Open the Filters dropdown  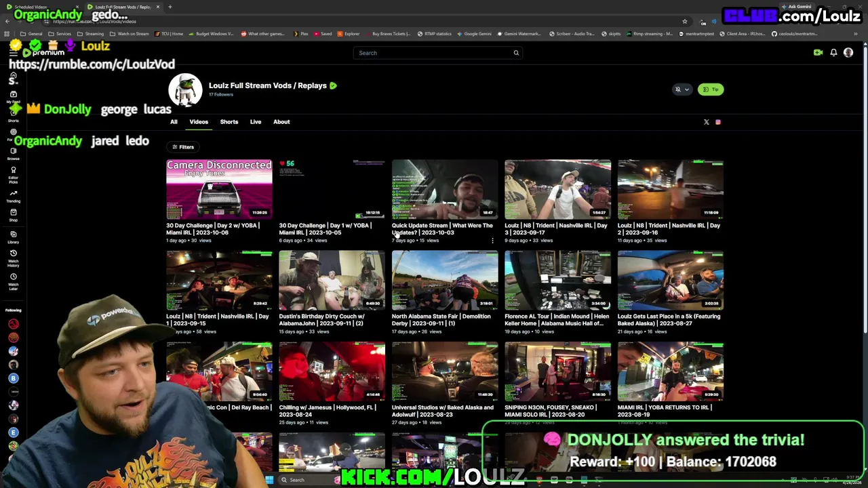point(183,147)
